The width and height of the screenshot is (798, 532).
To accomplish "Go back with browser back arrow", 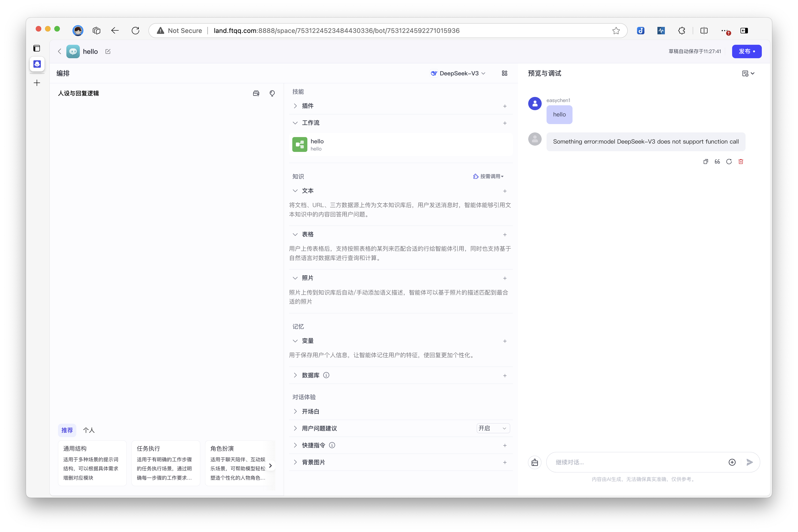I will pos(115,31).
